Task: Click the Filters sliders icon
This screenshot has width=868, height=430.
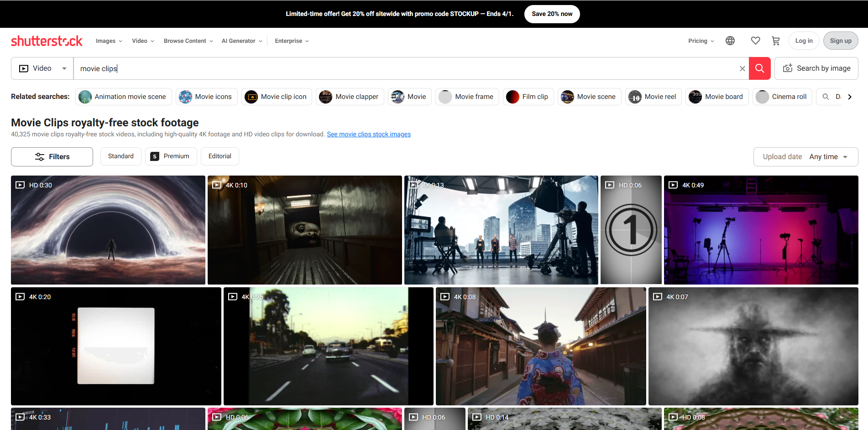Action: (40, 157)
